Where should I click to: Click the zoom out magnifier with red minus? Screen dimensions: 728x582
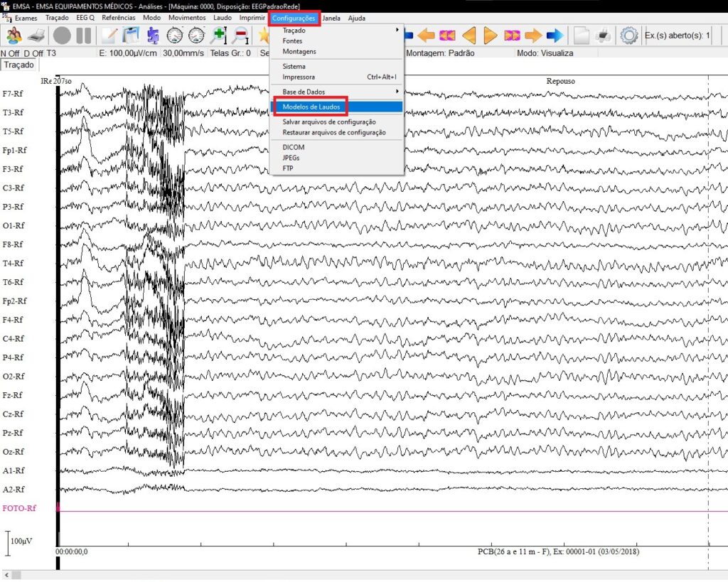pos(240,36)
